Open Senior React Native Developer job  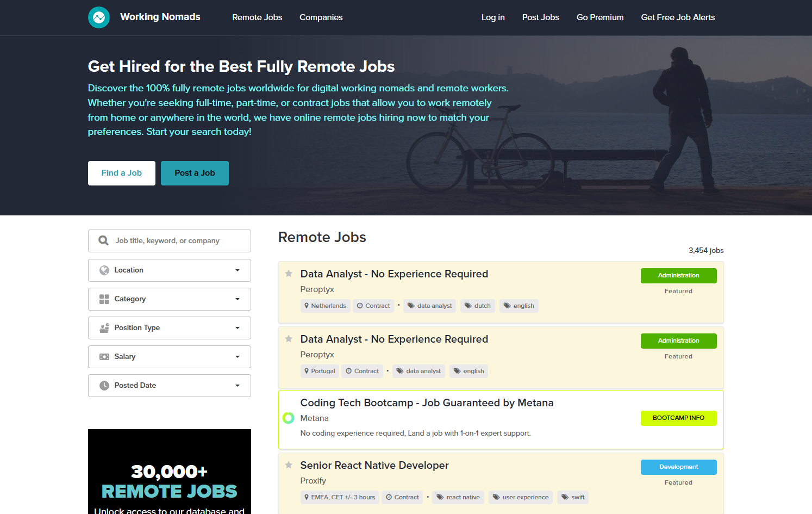tap(374, 466)
